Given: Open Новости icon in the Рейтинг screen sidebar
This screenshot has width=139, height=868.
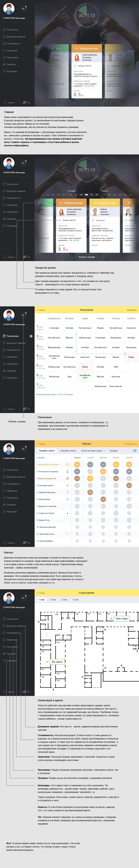Looking at the screenshot, I should (5, 543).
